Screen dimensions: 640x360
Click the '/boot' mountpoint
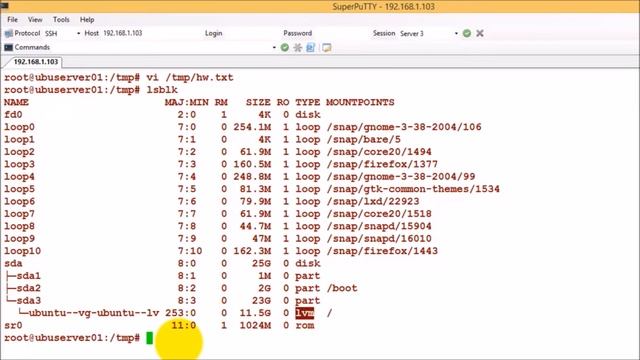342,288
